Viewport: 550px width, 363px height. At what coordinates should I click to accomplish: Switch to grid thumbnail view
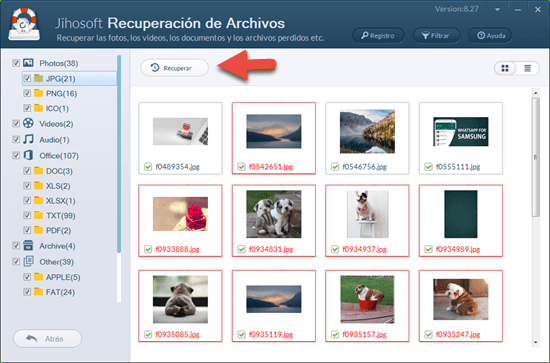[x=505, y=68]
